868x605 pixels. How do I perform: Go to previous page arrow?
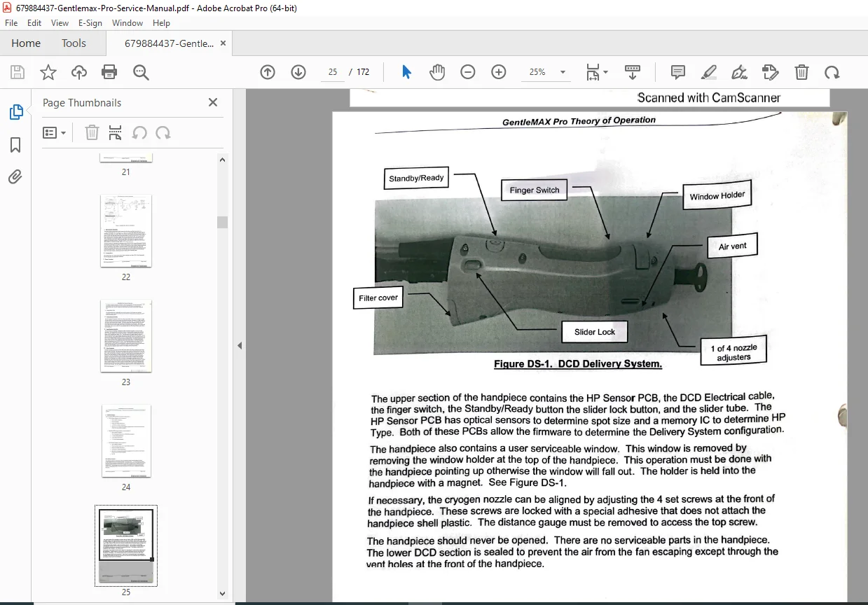point(268,72)
